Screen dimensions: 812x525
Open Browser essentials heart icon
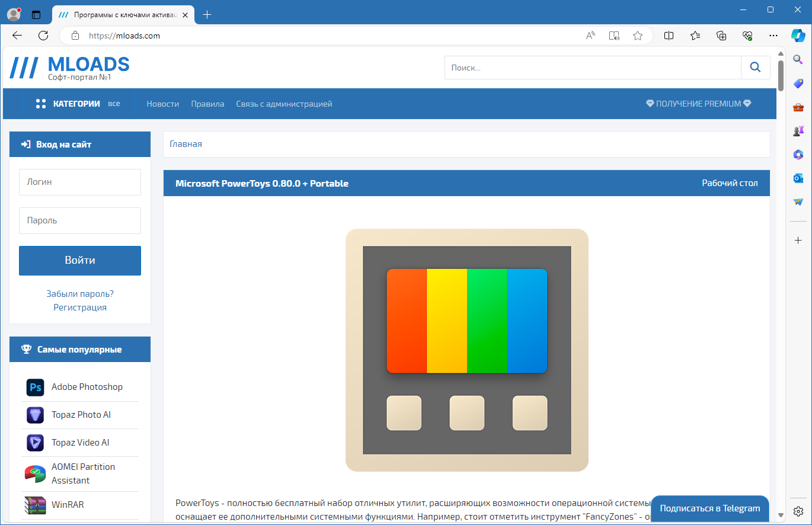747,36
